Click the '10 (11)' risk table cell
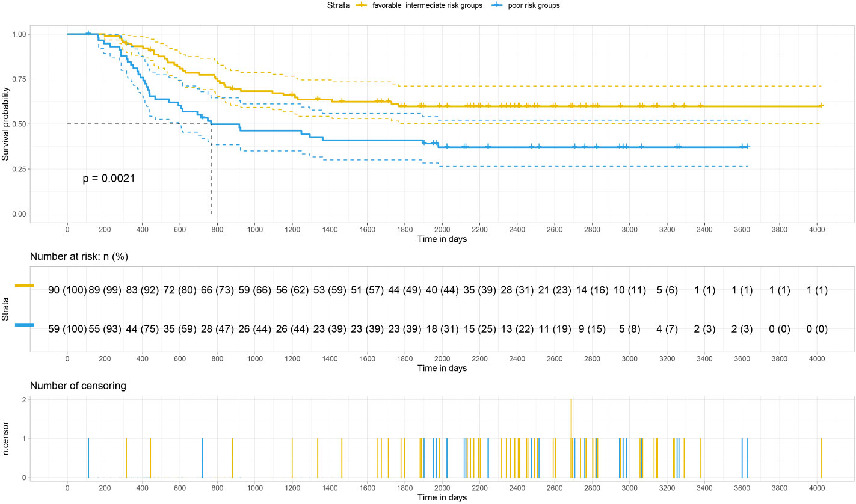The image size is (856, 504). (x=630, y=290)
